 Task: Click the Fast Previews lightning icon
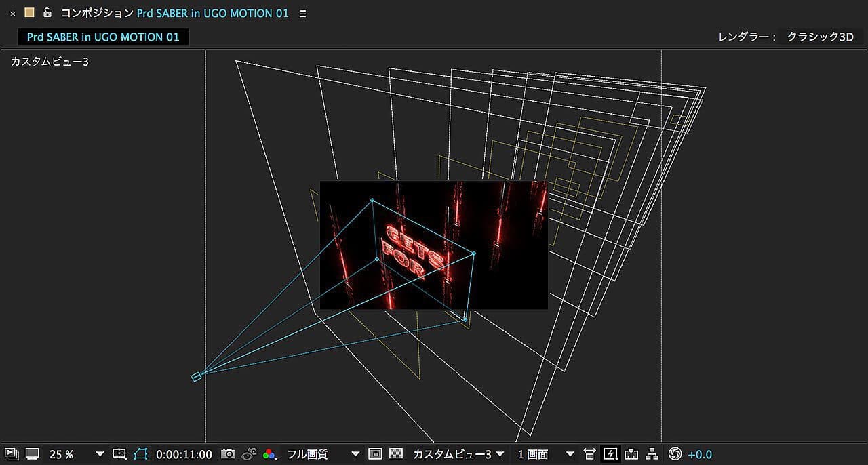point(610,453)
